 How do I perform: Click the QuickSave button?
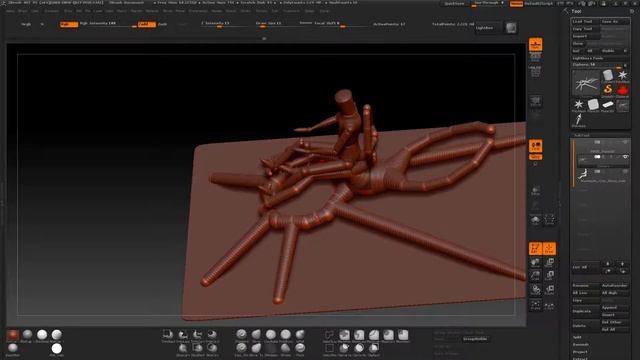(454, 4)
